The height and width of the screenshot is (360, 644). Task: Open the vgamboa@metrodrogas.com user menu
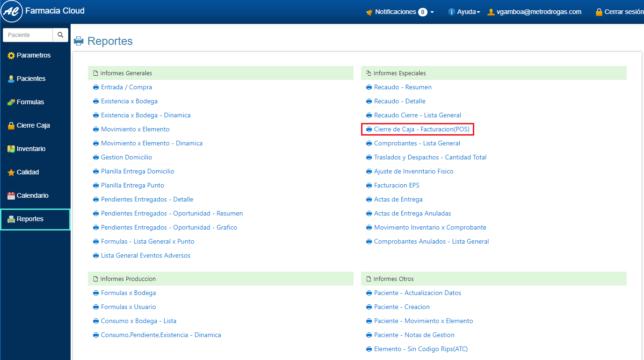tap(534, 12)
